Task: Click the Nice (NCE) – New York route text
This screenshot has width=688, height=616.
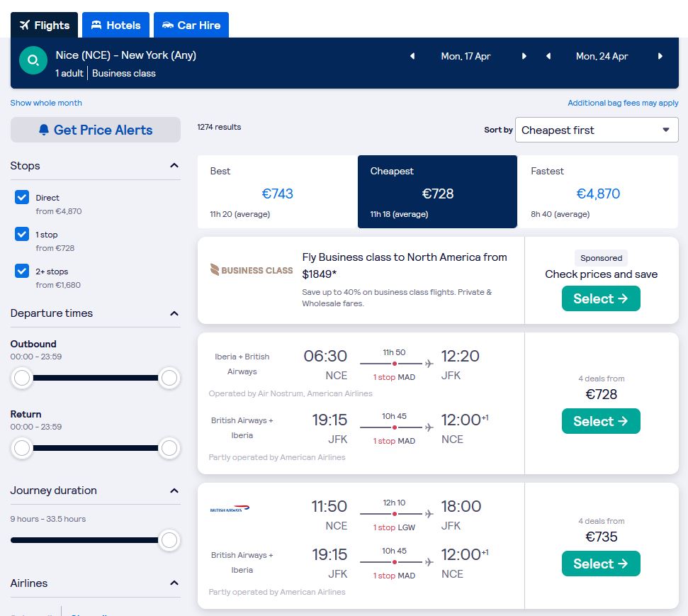Action: [x=126, y=55]
